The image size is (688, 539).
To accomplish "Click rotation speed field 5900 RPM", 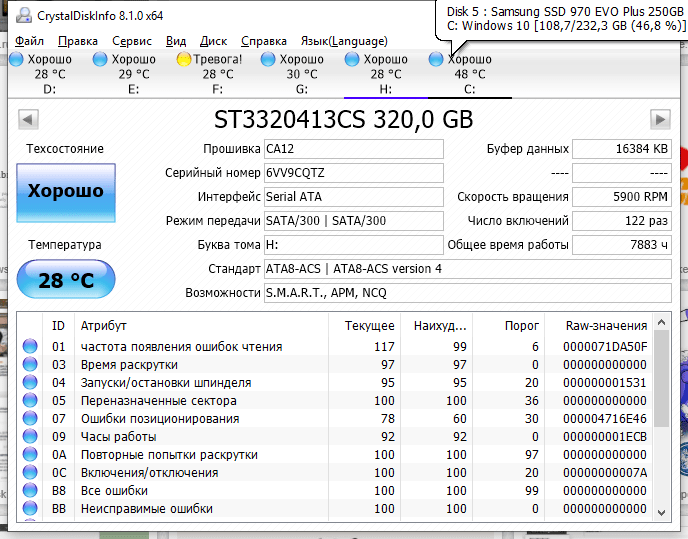I will 622,197.
